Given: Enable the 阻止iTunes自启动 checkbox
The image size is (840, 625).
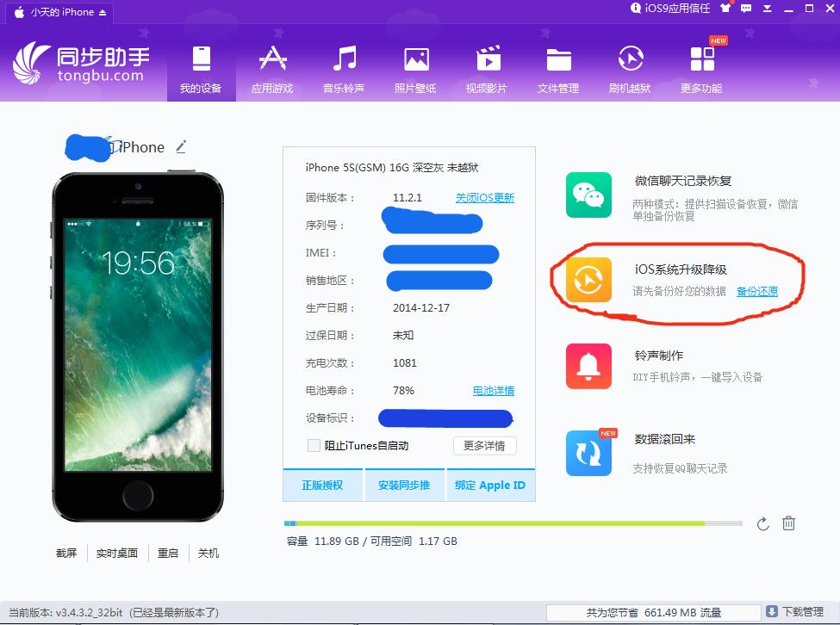Looking at the screenshot, I should tap(314, 445).
